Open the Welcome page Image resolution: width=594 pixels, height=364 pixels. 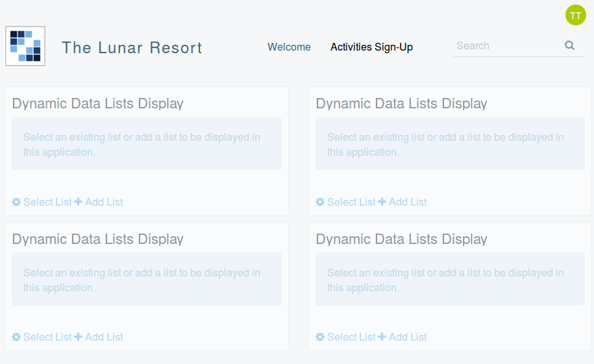pos(289,47)
